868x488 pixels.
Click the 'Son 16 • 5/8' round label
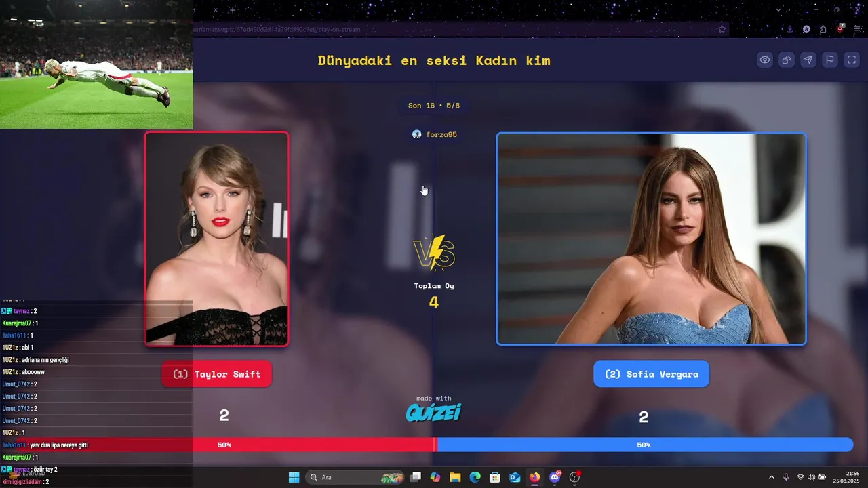pos(434,106)
